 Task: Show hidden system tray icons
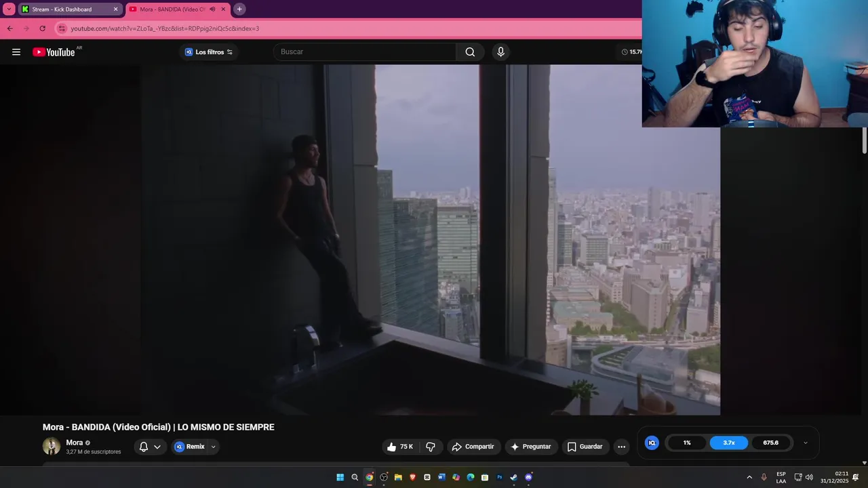click(749, 477)
